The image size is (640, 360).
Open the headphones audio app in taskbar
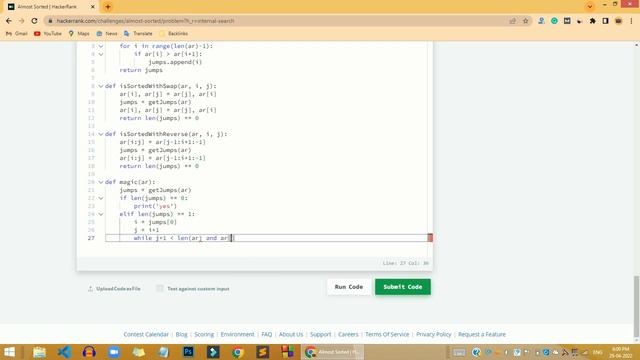click(89, 352)
